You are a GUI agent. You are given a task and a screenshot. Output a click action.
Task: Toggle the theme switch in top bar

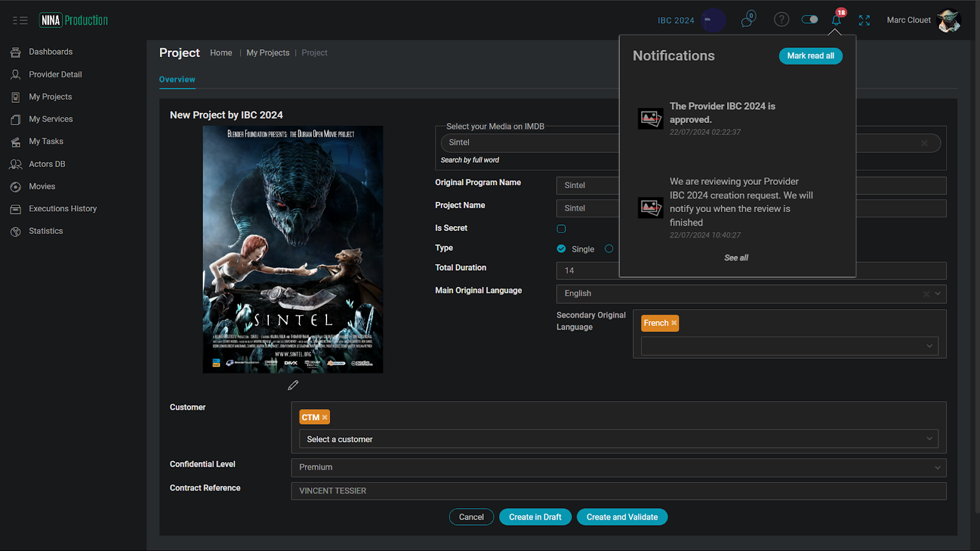810,20
